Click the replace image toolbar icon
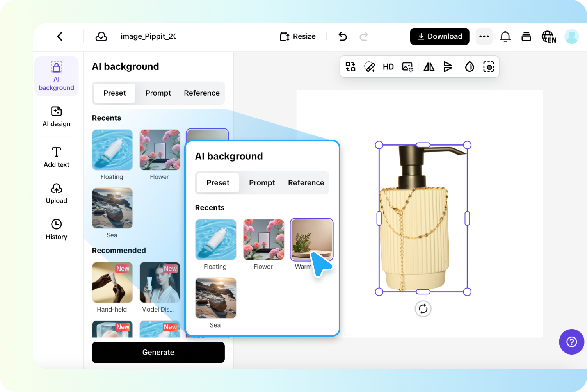The image size is (587, 392). [x=407, y=66]
